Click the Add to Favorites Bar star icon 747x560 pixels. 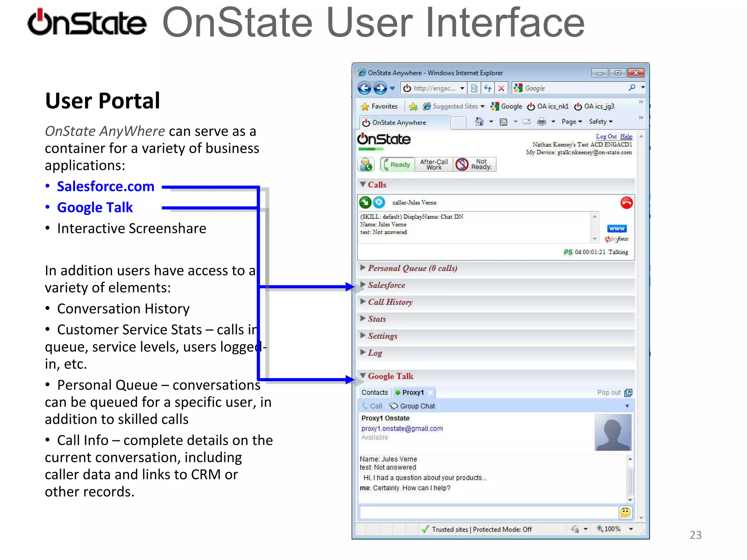413,106
